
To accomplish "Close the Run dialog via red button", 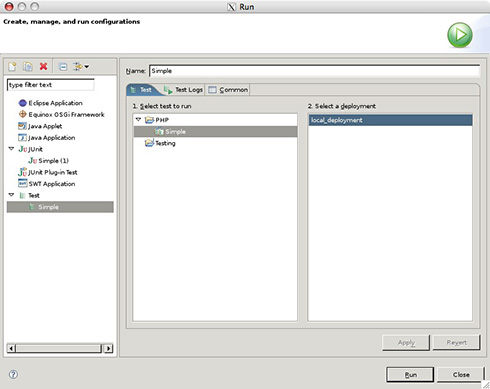I will point(9,6).
